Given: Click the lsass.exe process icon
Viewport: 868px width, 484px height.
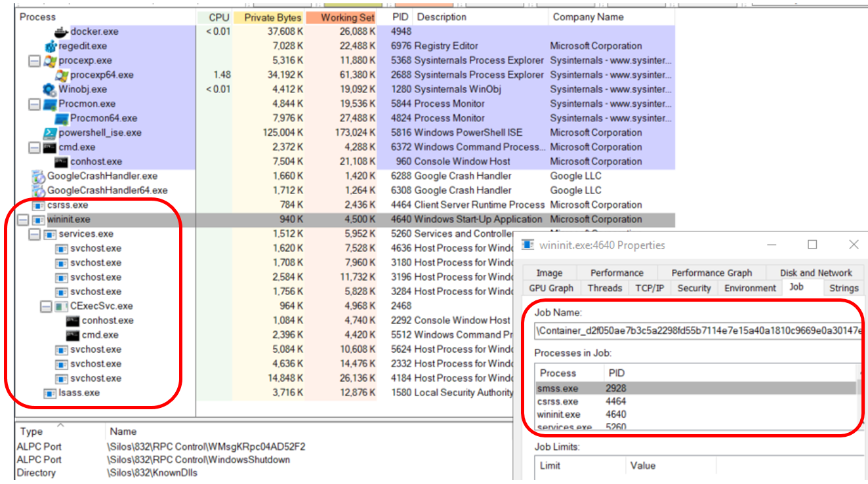Looking at the screenshot, I should (x=49, y=392).
